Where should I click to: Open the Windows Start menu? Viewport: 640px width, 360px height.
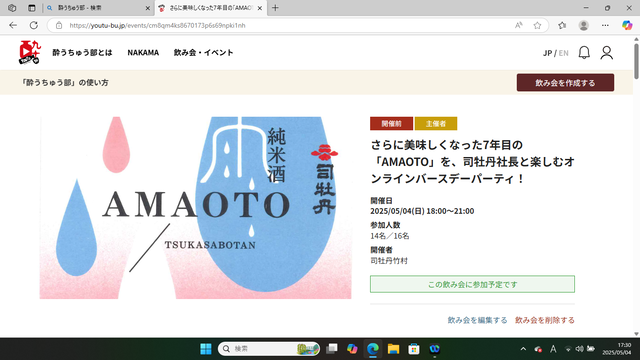coord(206,349)
